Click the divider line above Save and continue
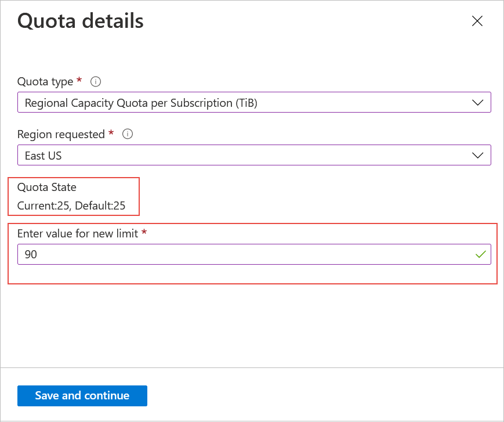Screen dimensions: 504x422 point(252,367)
